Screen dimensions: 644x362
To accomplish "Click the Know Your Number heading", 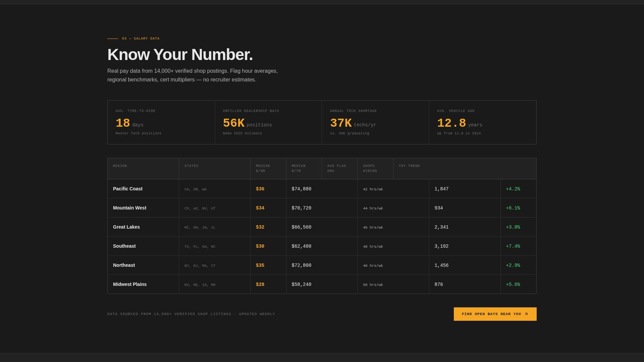I will (x=180, y=55).
